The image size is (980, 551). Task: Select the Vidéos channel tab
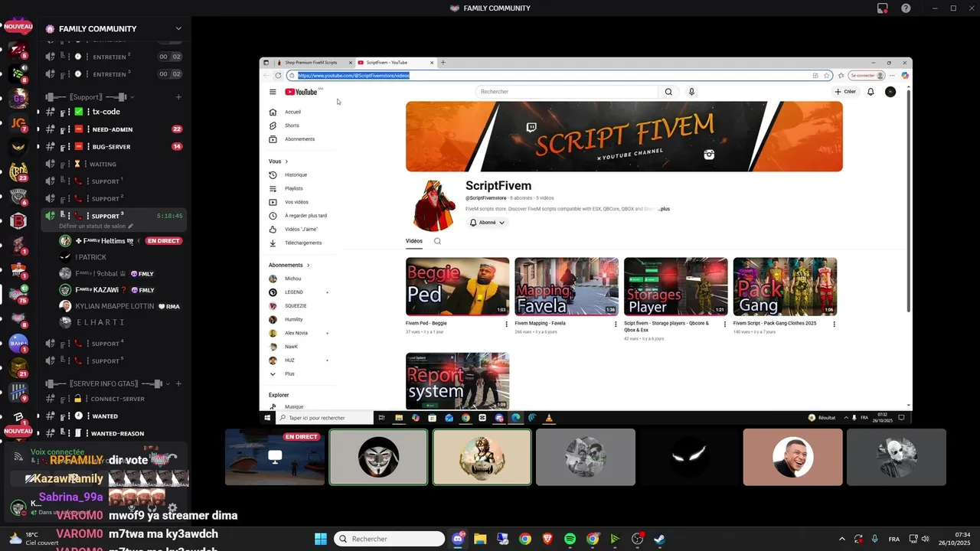[x=414, y=241]
